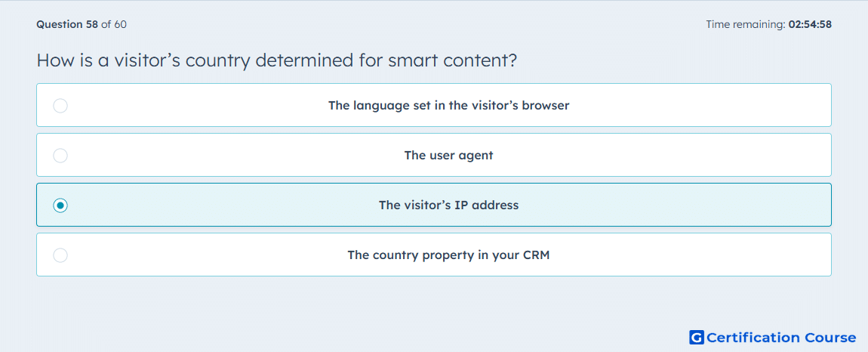Click the text 'The language set in the visitor's browser'

point(449,105)
